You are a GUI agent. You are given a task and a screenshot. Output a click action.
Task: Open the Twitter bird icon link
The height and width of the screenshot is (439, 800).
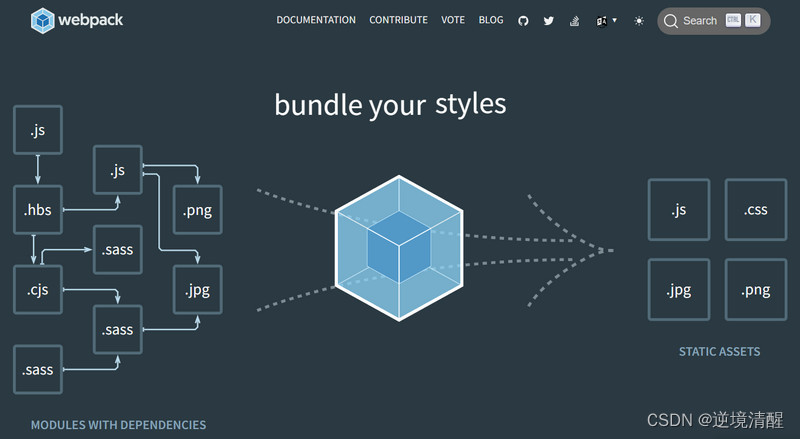click(x=548, y=21)
